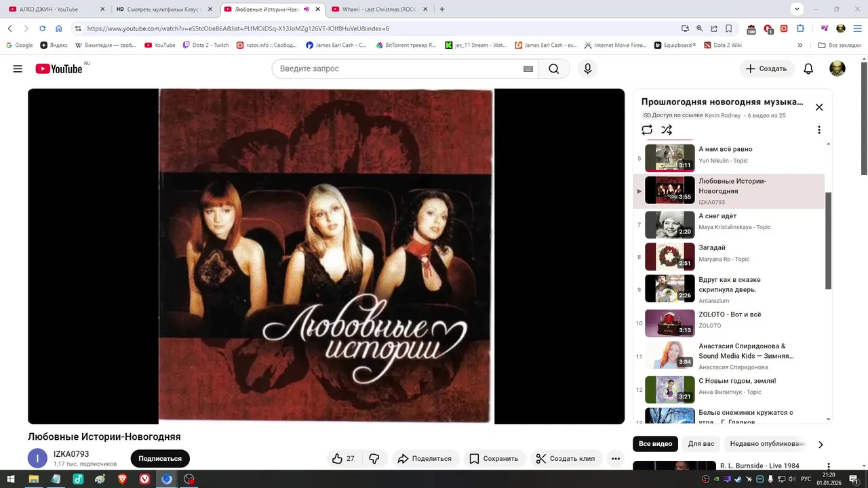Save the video with Сохранить
868x488 pixels.
click(494, 459)
